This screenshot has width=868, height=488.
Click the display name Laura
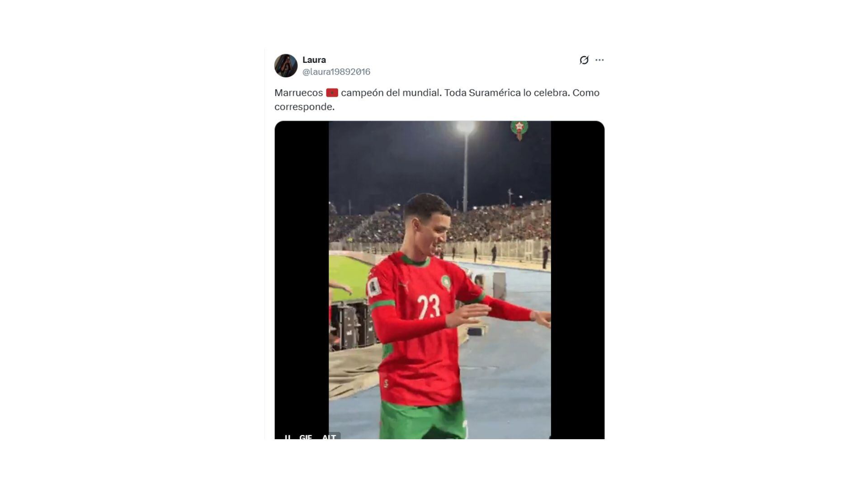point(314,60)
